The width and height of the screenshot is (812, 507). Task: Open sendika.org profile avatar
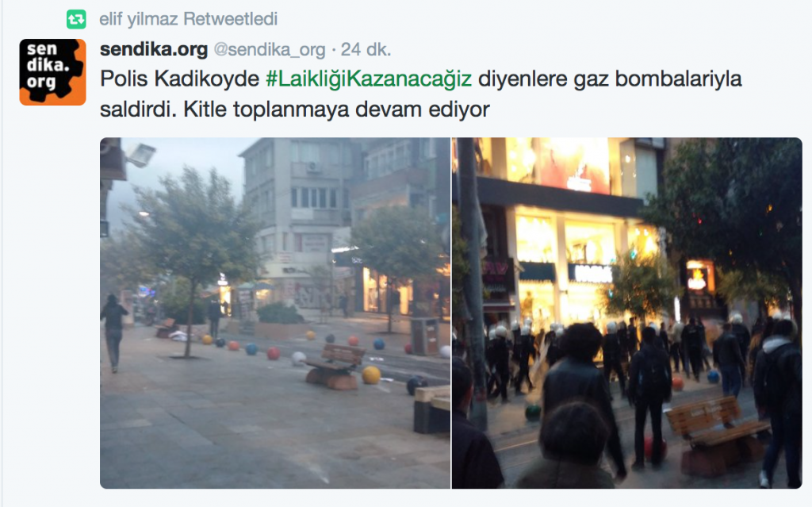[53, 72]
